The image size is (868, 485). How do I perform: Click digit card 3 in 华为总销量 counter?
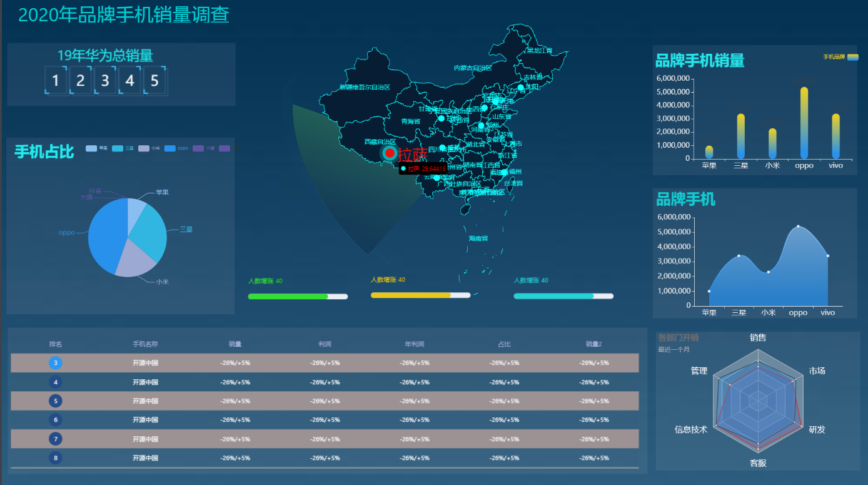pyautogui.click(x=105, y=80)
